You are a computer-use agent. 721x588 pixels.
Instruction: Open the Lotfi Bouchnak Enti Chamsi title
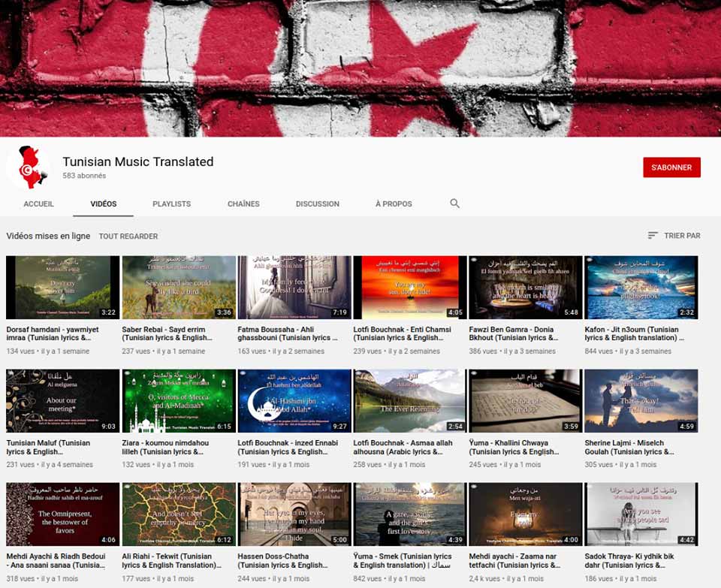coord(403,333)
